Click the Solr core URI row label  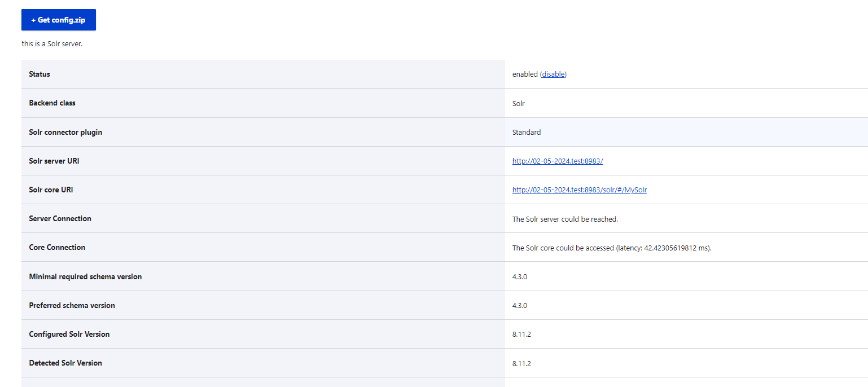point(51,190)
